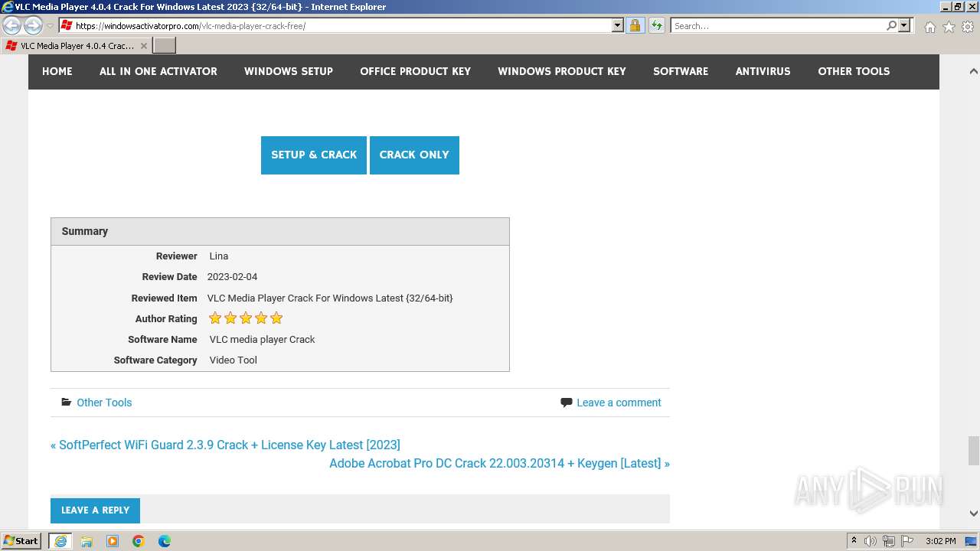Click the review date 2023-02-04
The height and width of the screenshot is (551, 980).
tap(232, 277)
